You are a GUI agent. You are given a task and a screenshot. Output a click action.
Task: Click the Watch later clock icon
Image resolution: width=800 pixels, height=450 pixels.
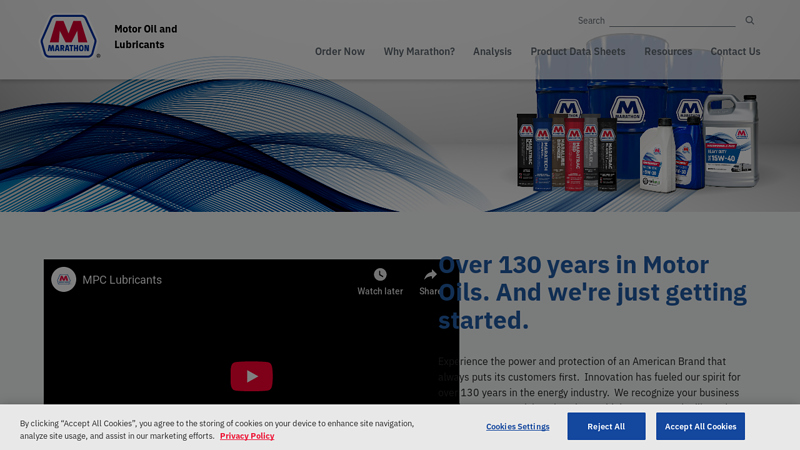[380, 275]
